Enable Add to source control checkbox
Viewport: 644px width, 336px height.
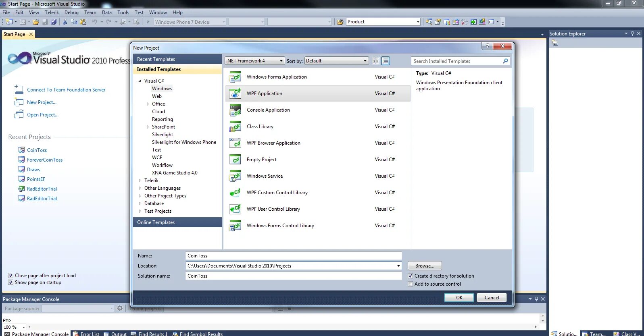click(x=410, y=284)
